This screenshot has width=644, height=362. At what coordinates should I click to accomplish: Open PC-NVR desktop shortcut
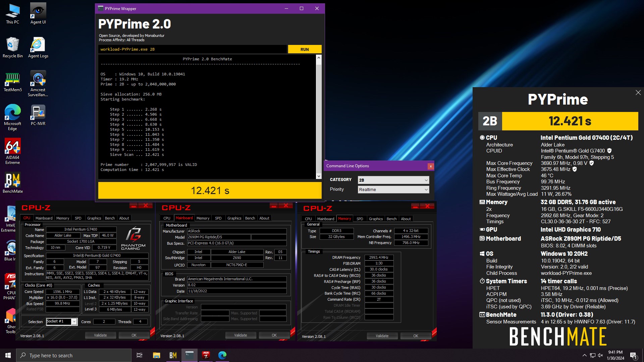coord(38,115)
